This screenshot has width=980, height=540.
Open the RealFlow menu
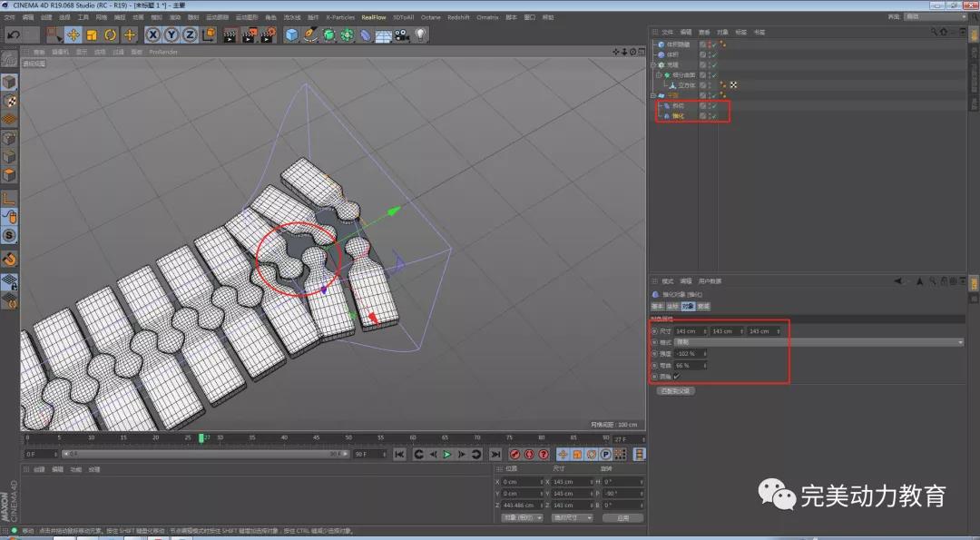pos(372,17)
